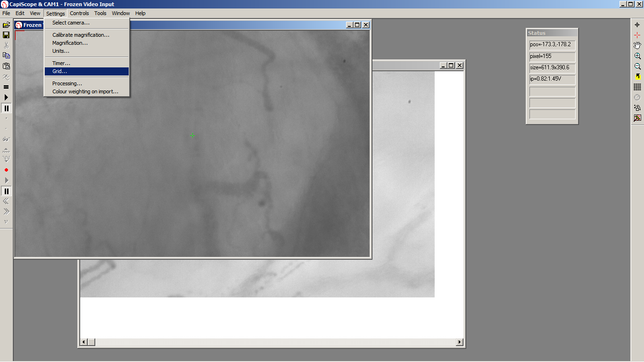Click the pos=-173.3,-178.2 status field

coord(552,45)
